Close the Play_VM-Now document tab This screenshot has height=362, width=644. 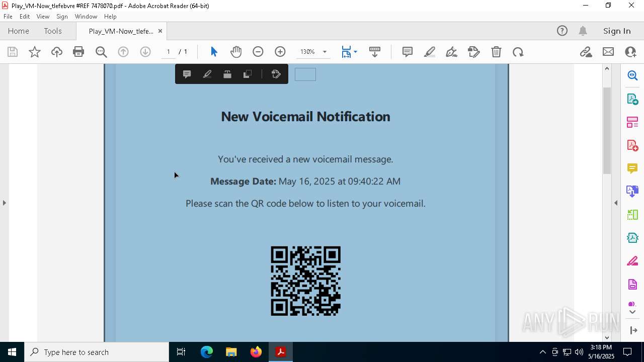[x=160, y=31]
